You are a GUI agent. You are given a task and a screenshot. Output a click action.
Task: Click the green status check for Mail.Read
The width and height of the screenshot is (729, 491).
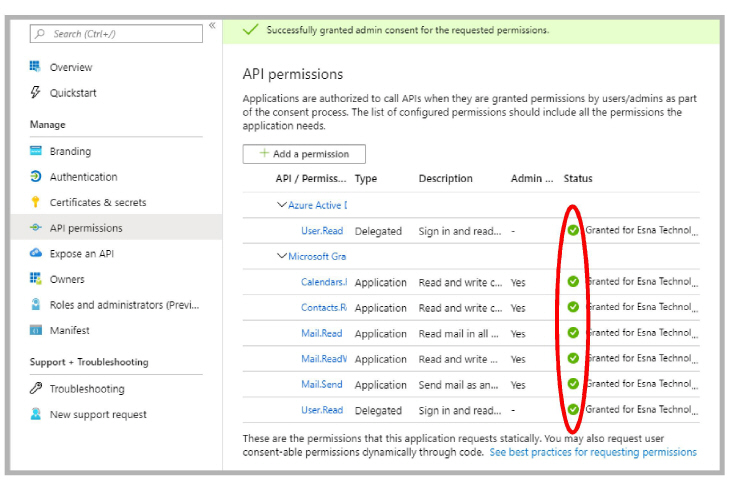(x=573, y=332)
